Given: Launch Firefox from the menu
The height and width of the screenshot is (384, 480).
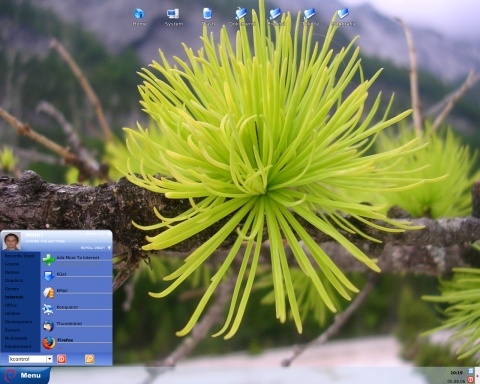Looking at the screenshot, I should coord(77,342).
